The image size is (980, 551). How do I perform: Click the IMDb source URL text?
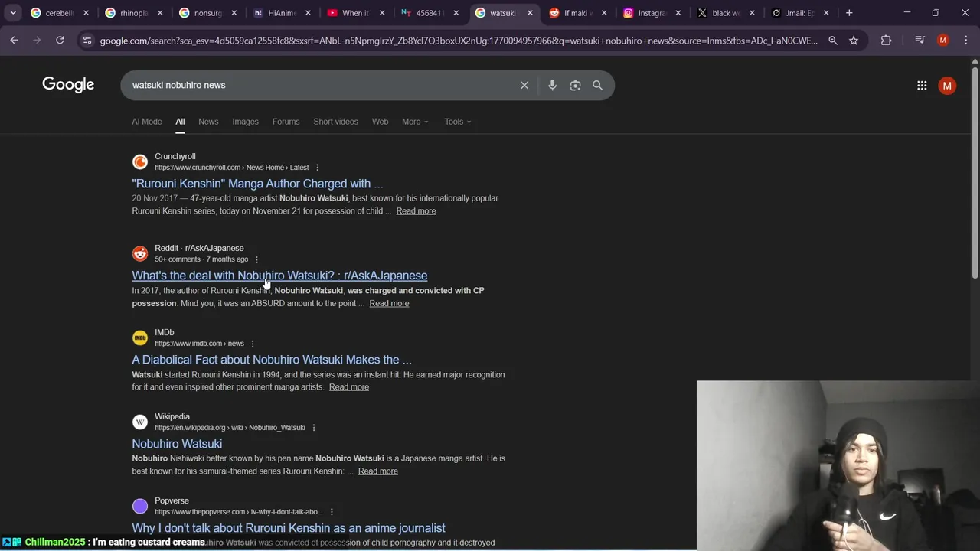pos(199,344)
